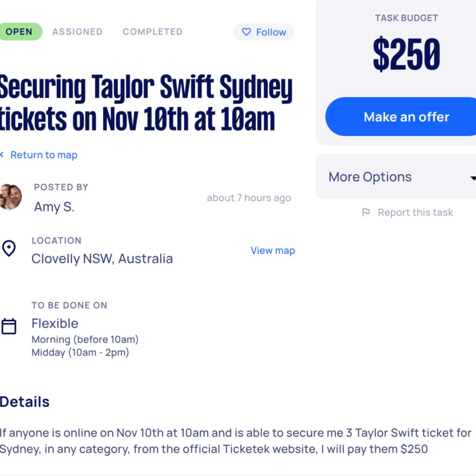Follow this task using the Follow button
The image size is (476, 476).
pyautogui.click(x=264, y=32)
